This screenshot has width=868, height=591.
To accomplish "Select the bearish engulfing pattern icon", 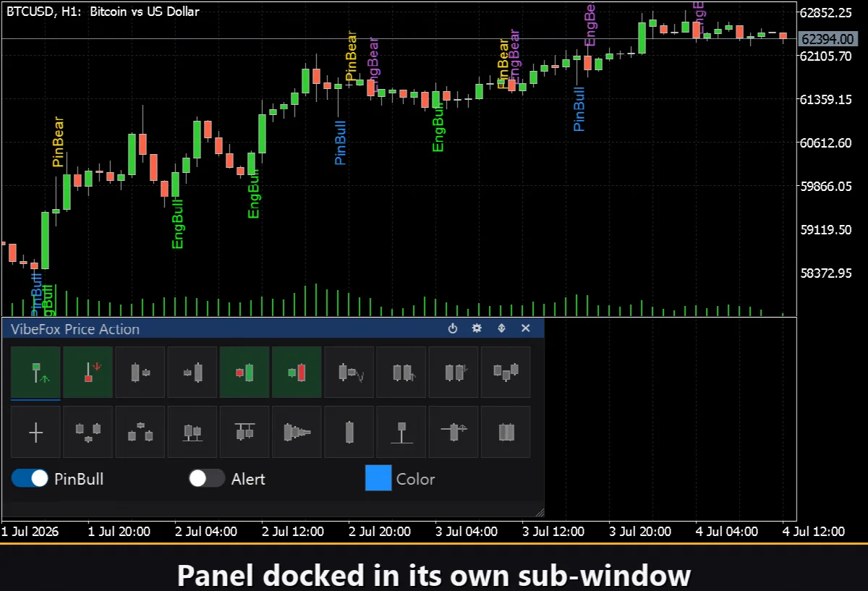I will [297, 373].
